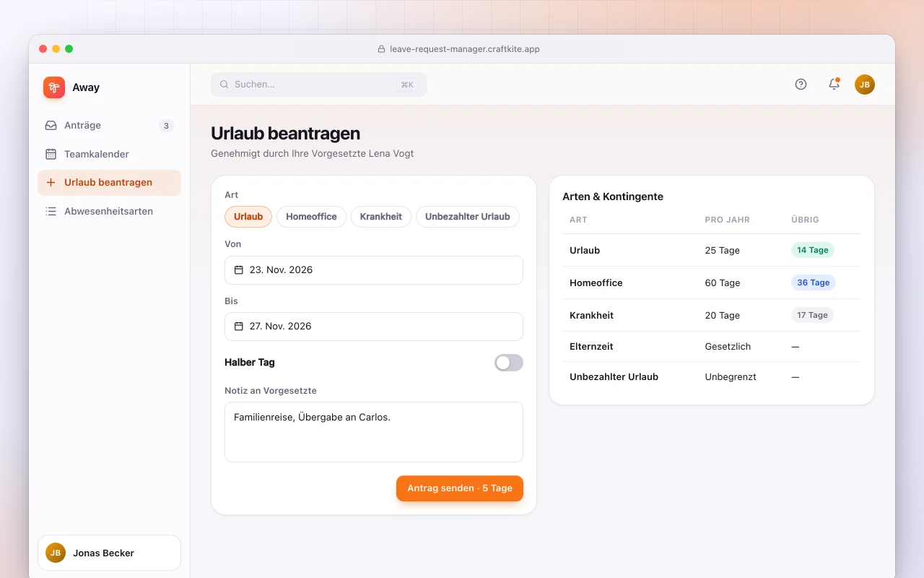Open the Jonas Becker account card
The image size is (924, 578).
[x=109, y=553]
